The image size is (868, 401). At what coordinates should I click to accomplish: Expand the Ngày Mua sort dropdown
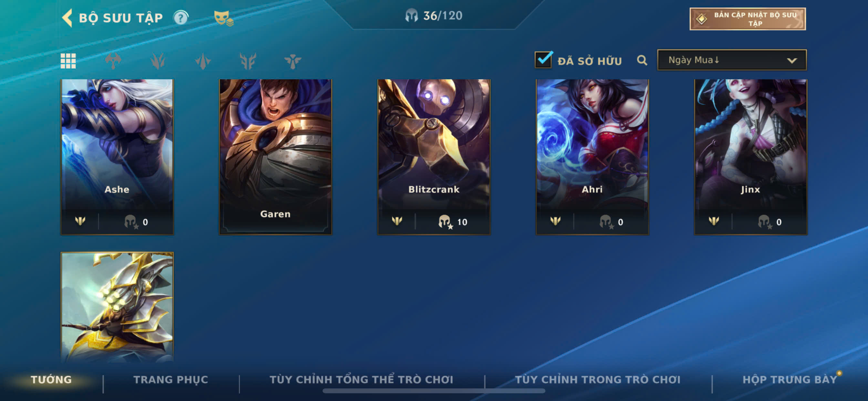[732, 60]
